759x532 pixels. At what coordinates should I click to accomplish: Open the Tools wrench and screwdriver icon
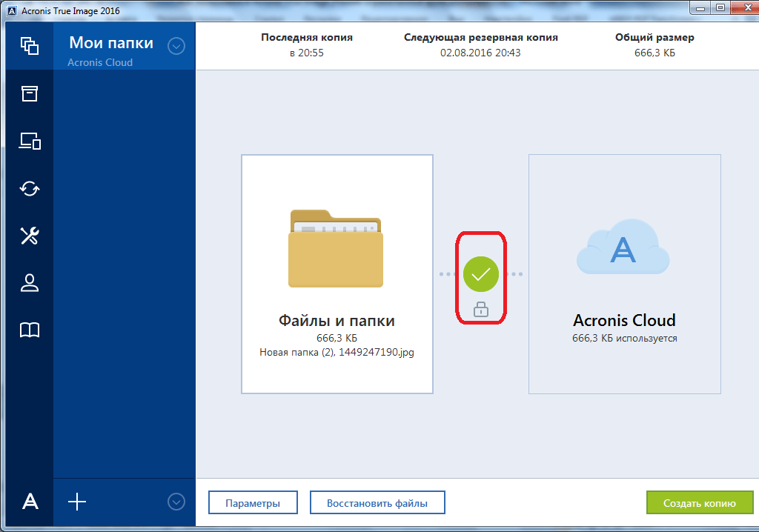click(x=30, y=236)
